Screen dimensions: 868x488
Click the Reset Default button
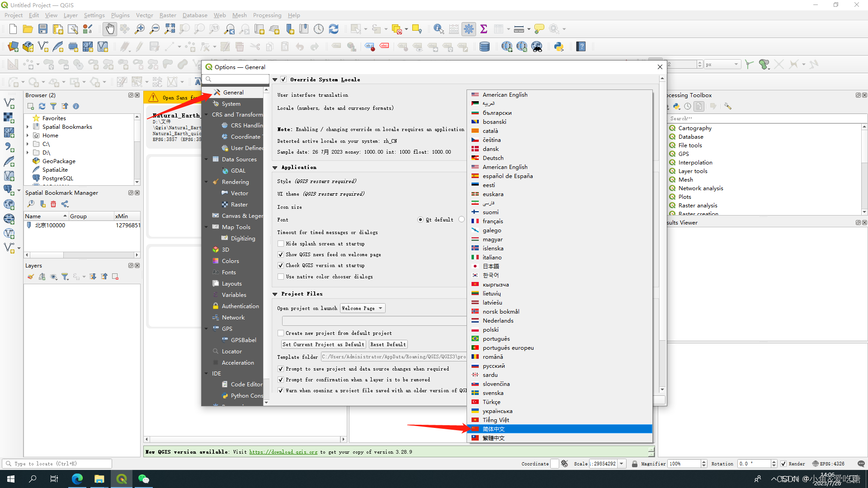point(388,344)
